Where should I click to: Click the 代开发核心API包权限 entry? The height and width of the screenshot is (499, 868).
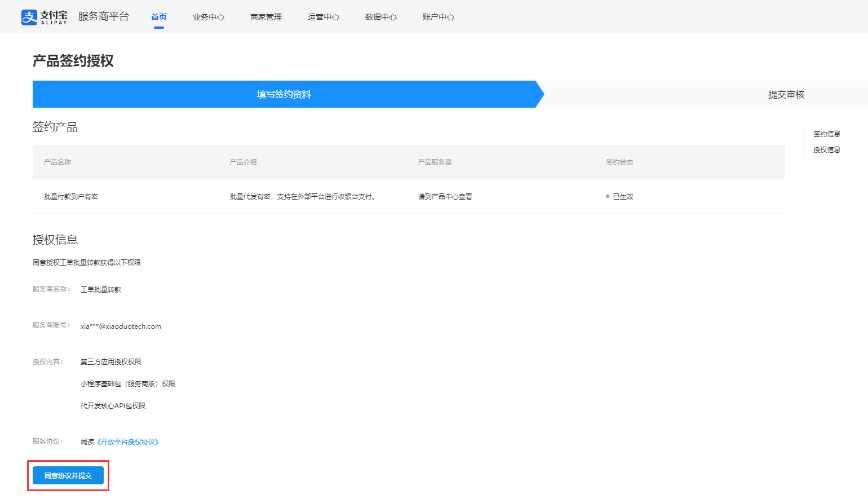coord(113,405)
